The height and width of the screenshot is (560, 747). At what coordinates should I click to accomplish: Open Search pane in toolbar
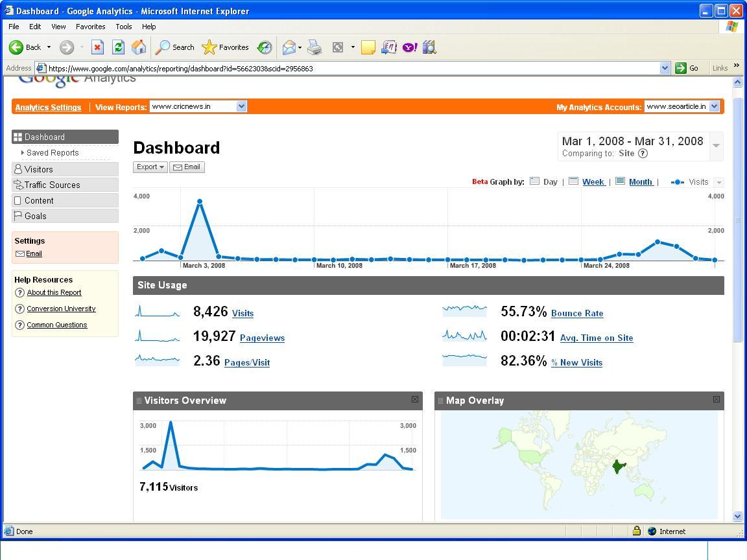click(x=175, y=47)
